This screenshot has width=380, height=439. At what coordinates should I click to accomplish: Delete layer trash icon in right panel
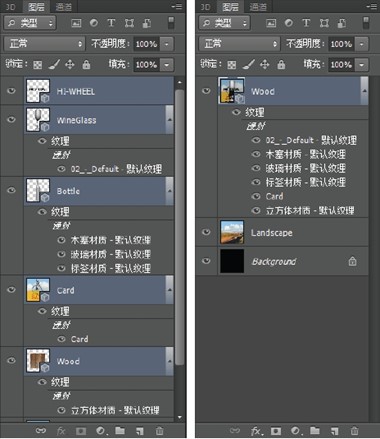354,431
